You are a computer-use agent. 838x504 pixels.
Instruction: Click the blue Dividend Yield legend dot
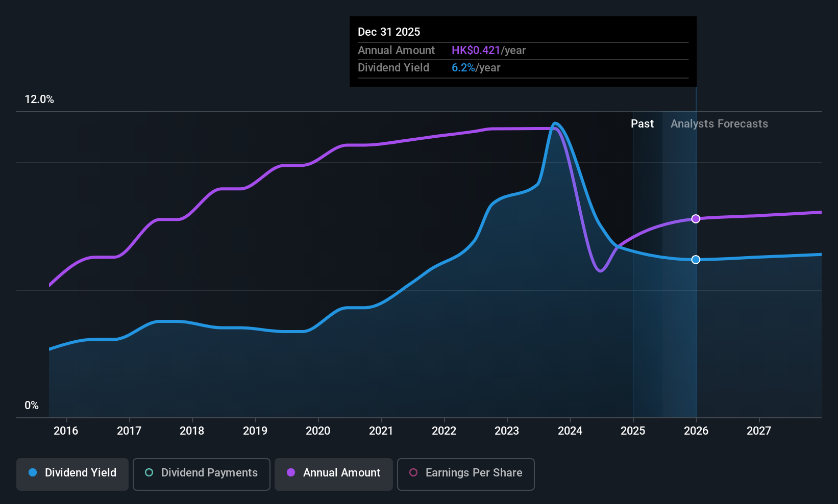[x=33, y=472]
